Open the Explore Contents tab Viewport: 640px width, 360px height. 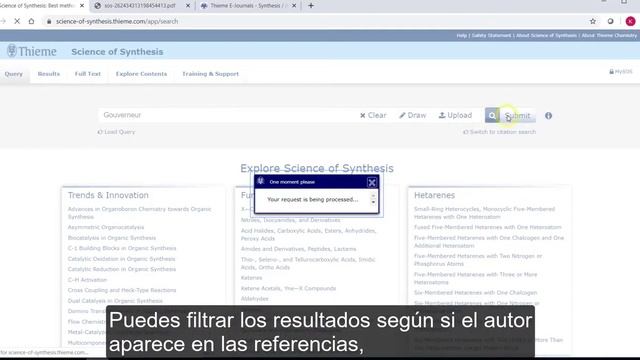tap(141, 74)
